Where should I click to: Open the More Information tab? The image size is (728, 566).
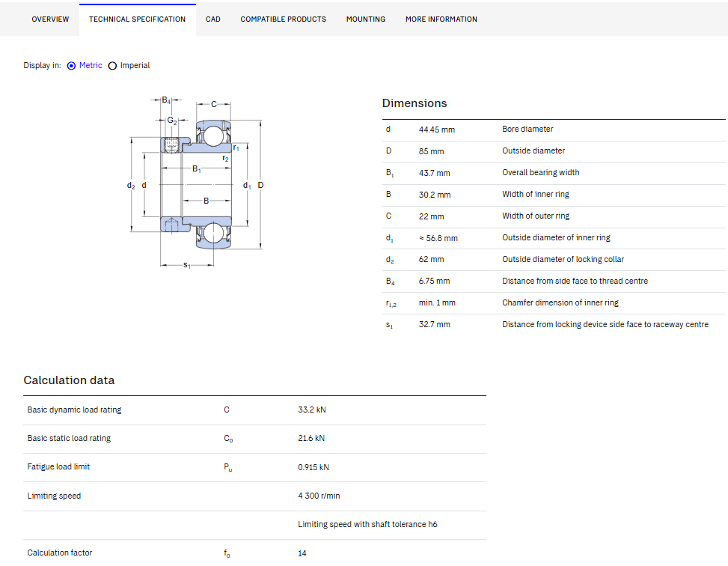[441, 19]
